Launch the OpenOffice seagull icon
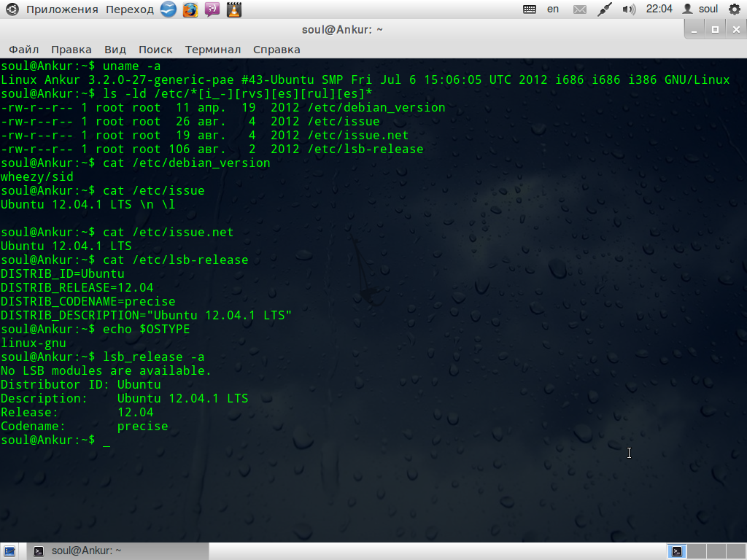Viewport: 747px width, 560px height. [169, 9]
